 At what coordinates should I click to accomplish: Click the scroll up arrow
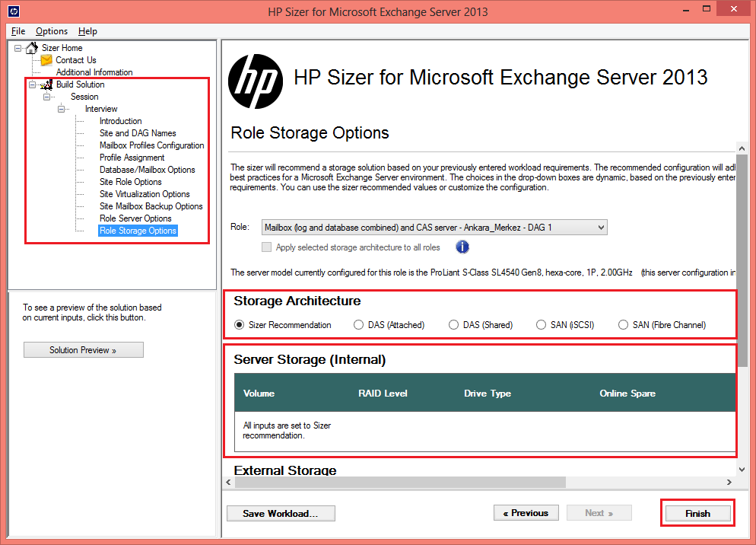(742, 148)
